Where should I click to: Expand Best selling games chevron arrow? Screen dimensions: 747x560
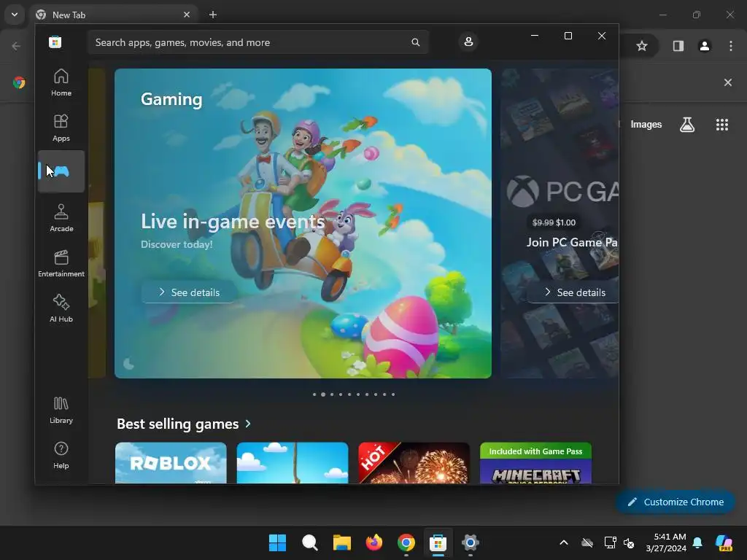coord(248,424)
